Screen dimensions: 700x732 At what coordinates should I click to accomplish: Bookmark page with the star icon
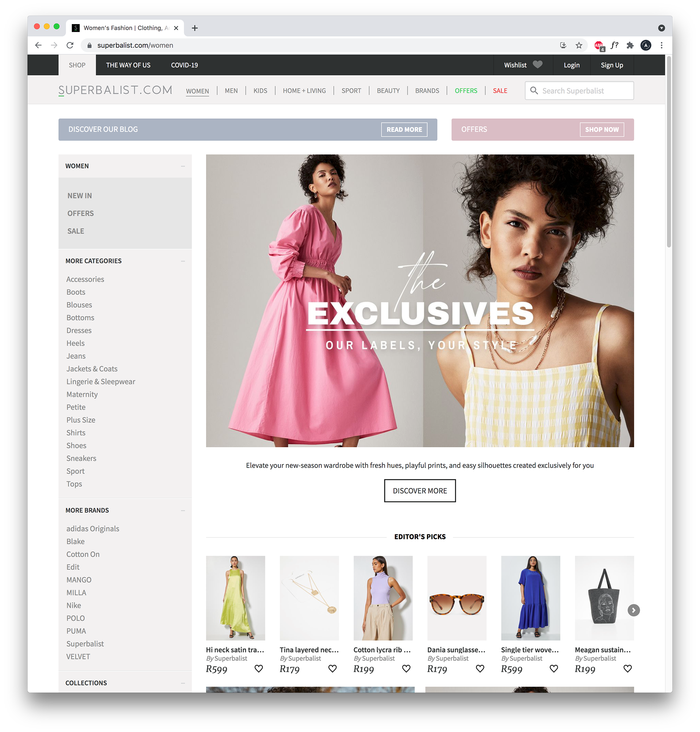[x=579, y=45]
